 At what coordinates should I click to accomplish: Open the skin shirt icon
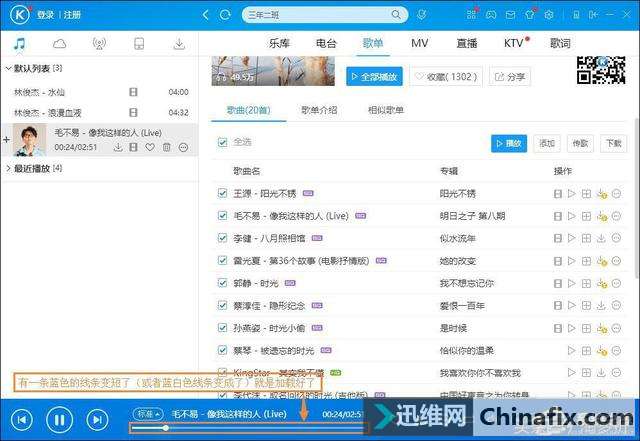529,15
